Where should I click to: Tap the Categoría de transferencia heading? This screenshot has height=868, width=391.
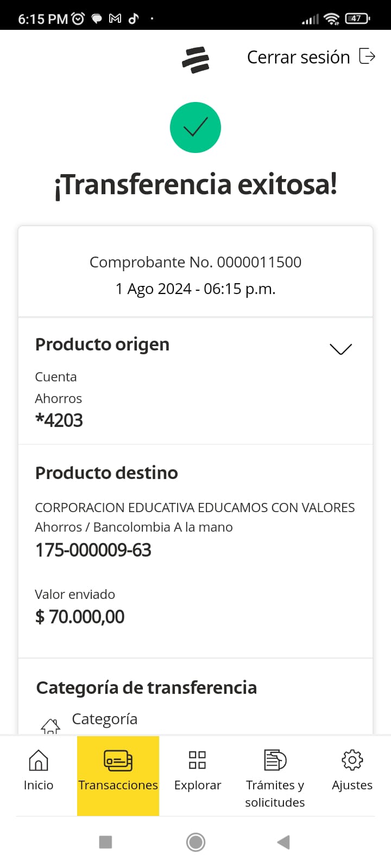(x=147, y=687)
